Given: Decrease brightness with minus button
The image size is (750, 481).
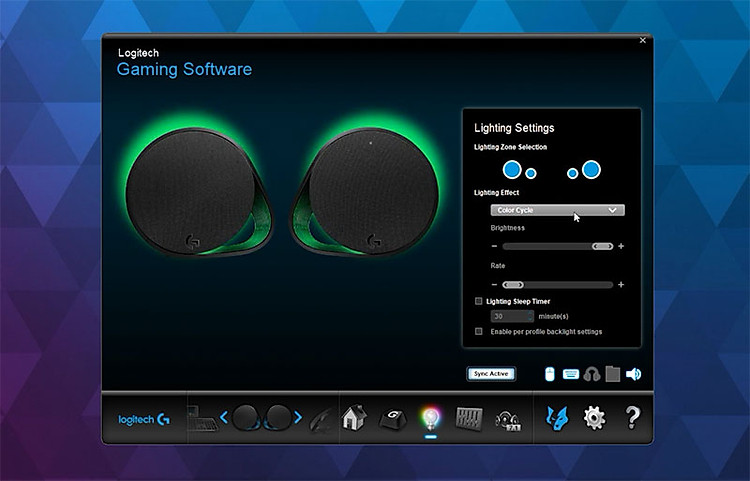Looking at the screenshot, I should click(494, 246).
